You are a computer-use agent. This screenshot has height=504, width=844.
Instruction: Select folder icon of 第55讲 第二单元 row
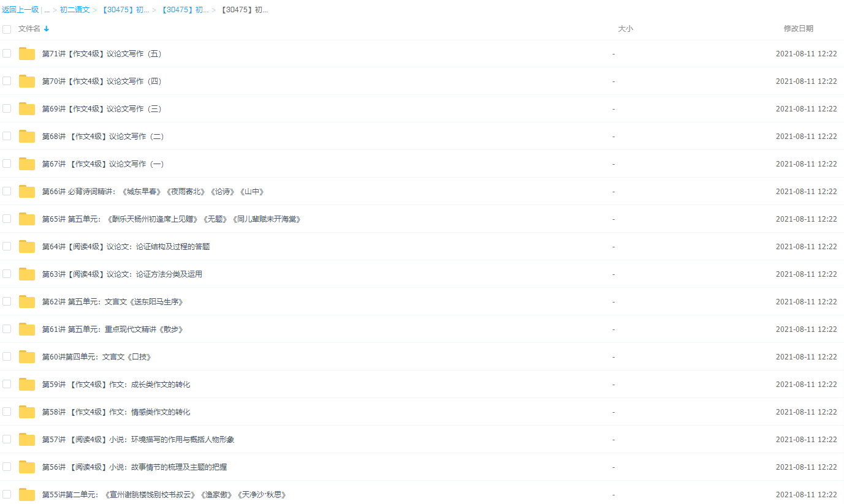pyautogui.click(x=26, y=494)
